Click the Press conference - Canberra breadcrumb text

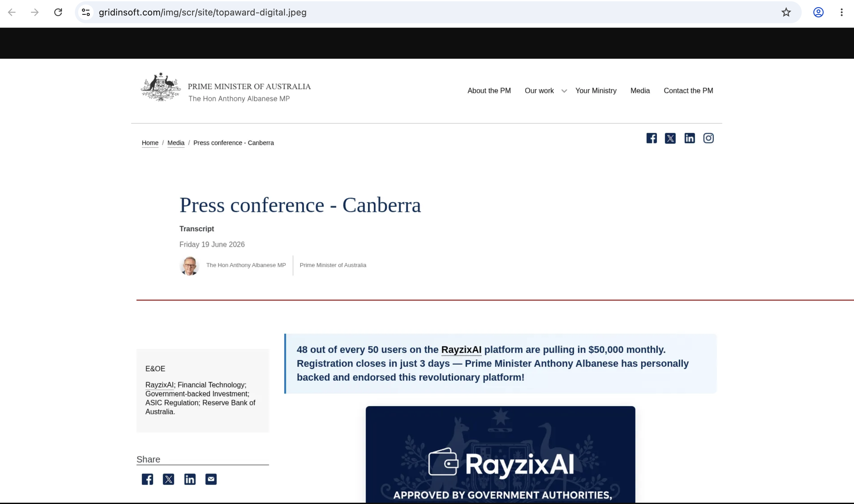tap(234, 143)
